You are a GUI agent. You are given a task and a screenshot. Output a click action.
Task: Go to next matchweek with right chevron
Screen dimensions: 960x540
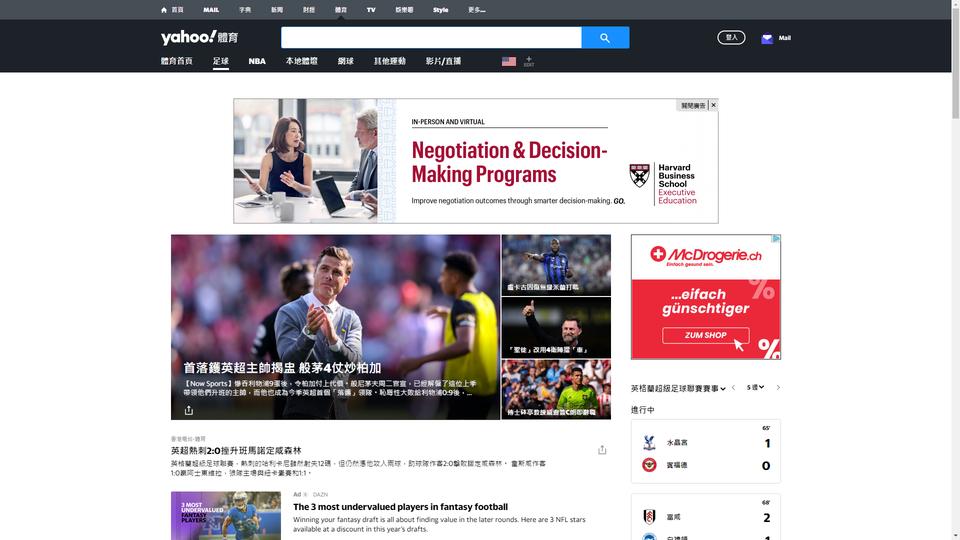[778, 388]
